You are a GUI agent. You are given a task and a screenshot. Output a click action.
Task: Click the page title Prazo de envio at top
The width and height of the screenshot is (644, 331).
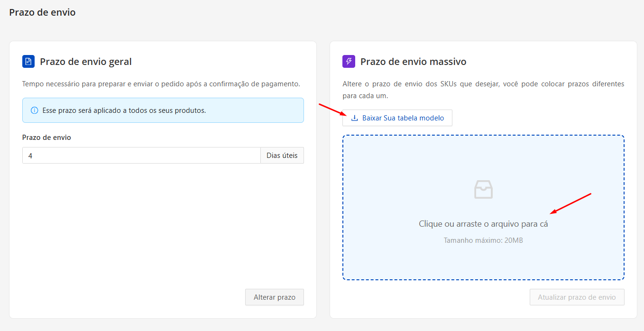coord(42,12)
